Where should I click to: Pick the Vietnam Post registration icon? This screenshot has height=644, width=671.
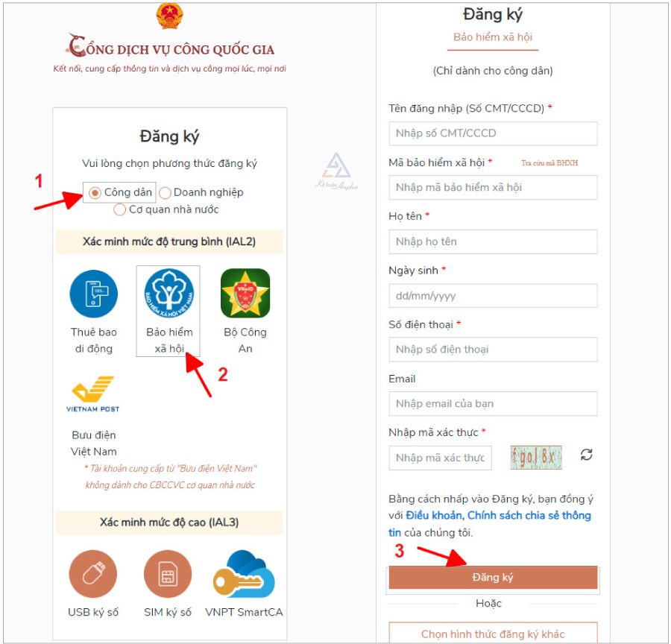click(93, 394)
